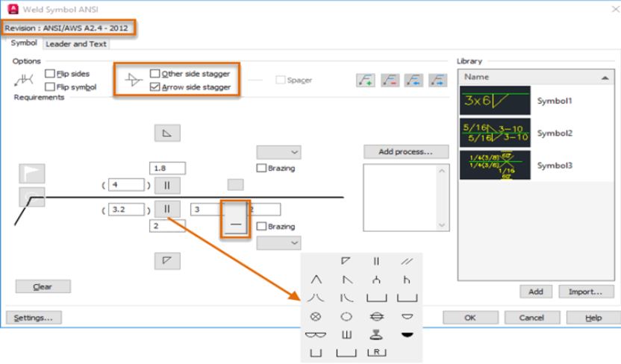Click the add weld symbol icon with green plus
621x364 pixels.
(x=366, y=81)
